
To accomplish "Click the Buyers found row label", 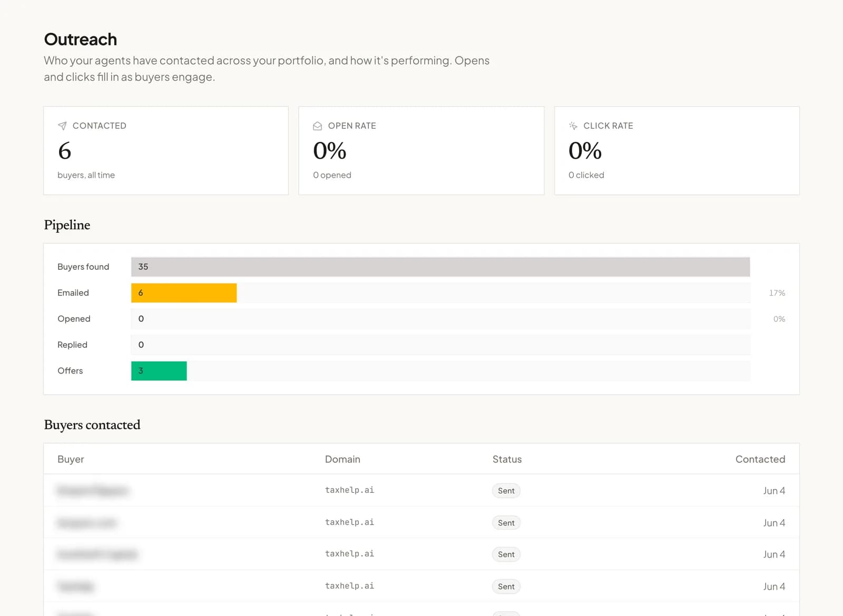I will tap(83, 267).
